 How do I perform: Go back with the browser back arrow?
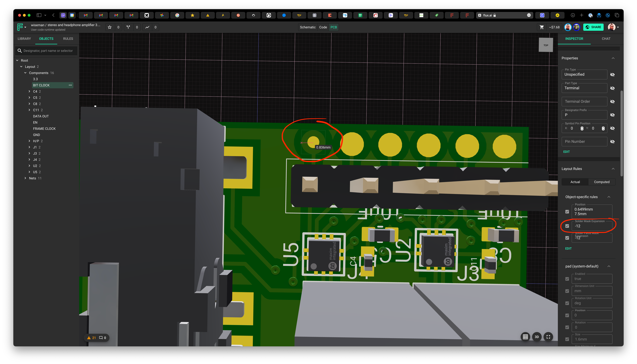click(x=53, y=15)
